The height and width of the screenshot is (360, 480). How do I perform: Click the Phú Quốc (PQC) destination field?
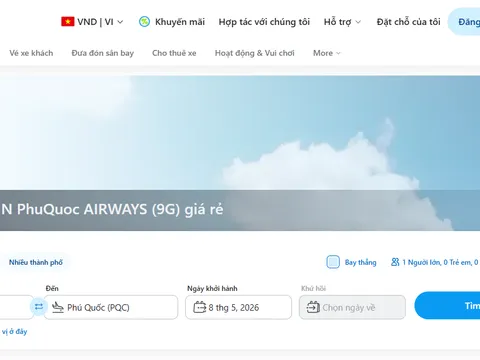point(111,307)
